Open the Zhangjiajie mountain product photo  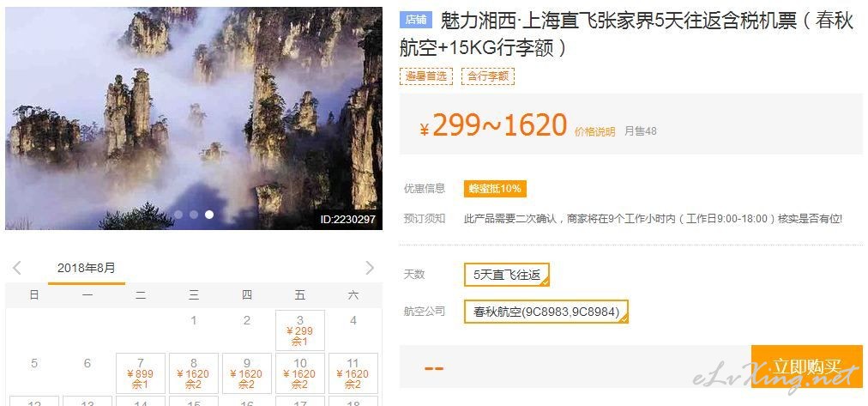pyautogui.click(x=194, y=118)
